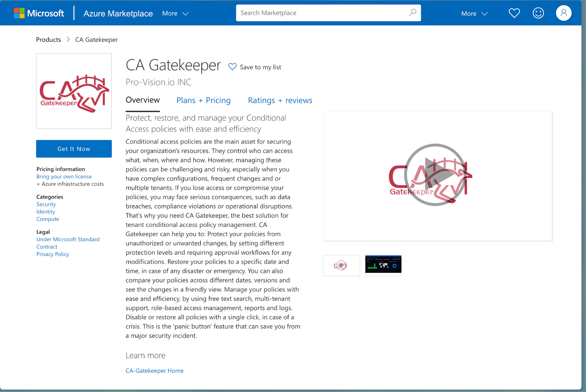Click the Categories heading
586x392 pixels.
pos(50,197)
